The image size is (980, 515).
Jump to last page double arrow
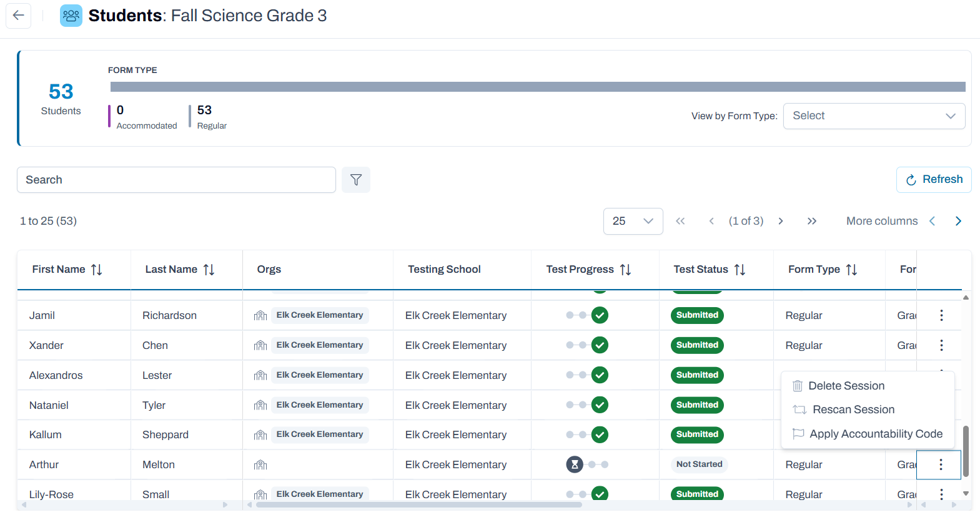[812, 221]
